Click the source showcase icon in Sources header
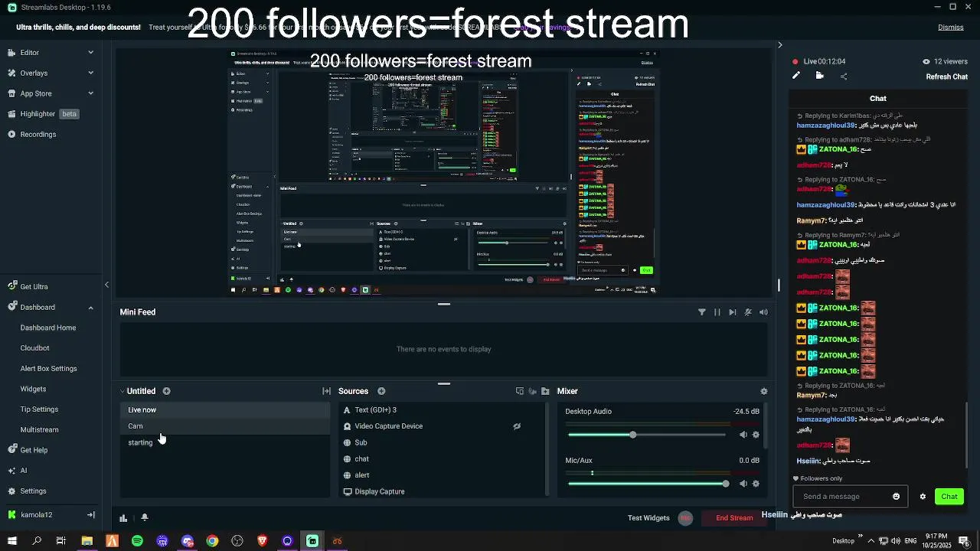 coord(520,391)
